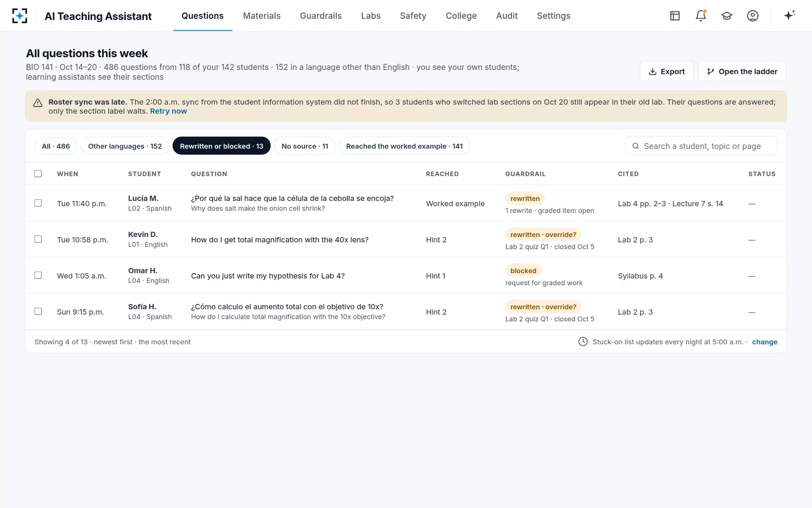Image resolution: width=812 pixels, height=508 pixels.
Task: Open the College tab
Action: point(461,16)
